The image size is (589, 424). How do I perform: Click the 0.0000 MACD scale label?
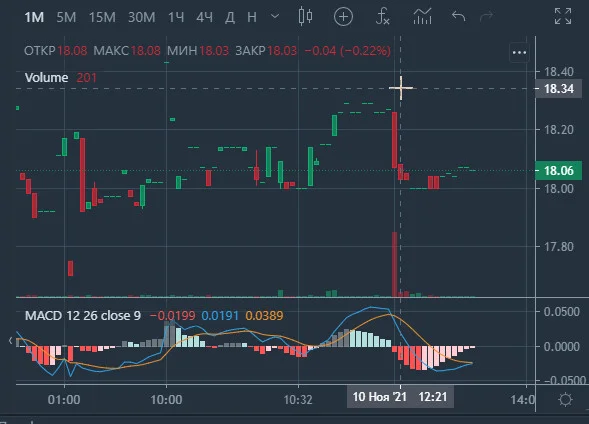pos(562,347)
